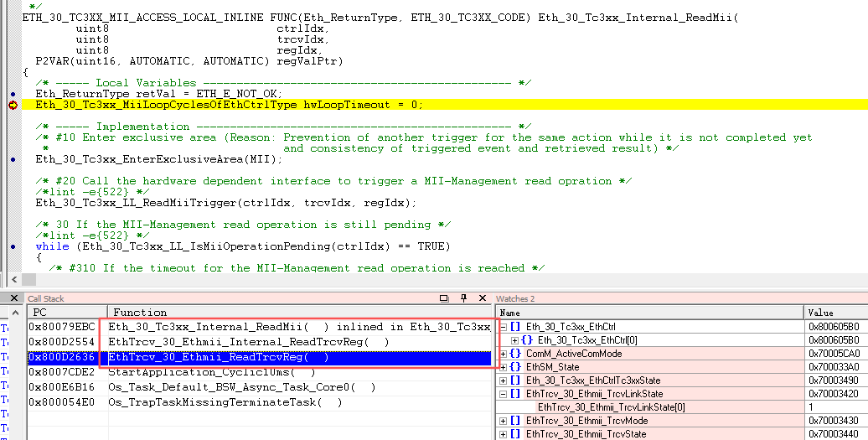
Task: Select the Watches 2 panel title
Action: click(x=515, y=299)
